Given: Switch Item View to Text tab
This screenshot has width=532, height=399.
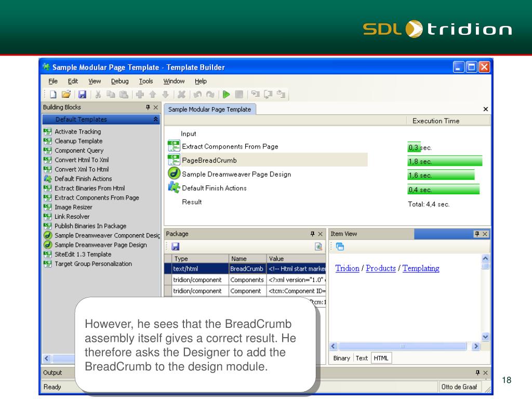Looking at the screenshot, I should 362,358.
